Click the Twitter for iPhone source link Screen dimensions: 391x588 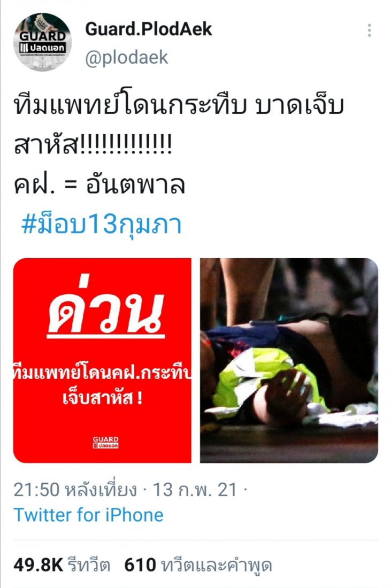[89, 515]
